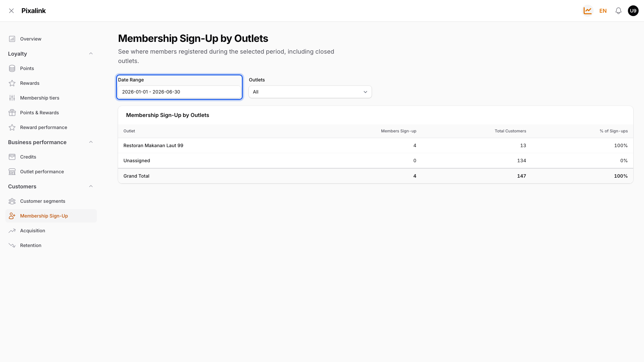Click the Points & Rewards gift icon
The image size is (644, 362).
[x=12, y=113]
